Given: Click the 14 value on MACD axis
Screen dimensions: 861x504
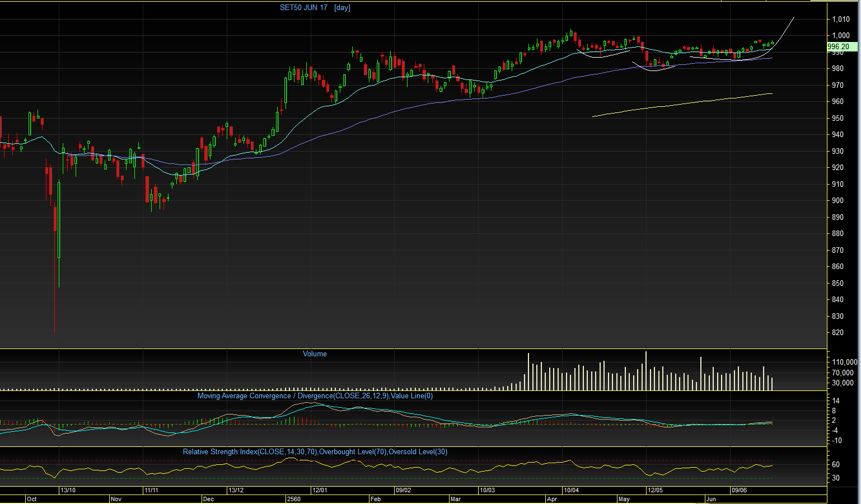Looking at the screenshot, I should 836,401.
